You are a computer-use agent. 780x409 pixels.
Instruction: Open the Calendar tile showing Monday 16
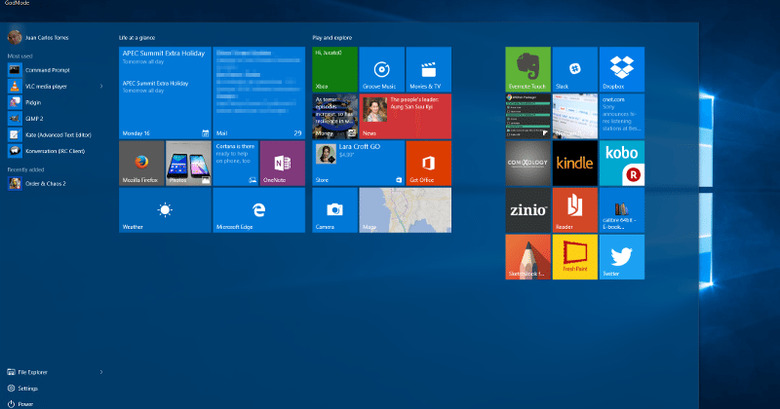point(165,93)
